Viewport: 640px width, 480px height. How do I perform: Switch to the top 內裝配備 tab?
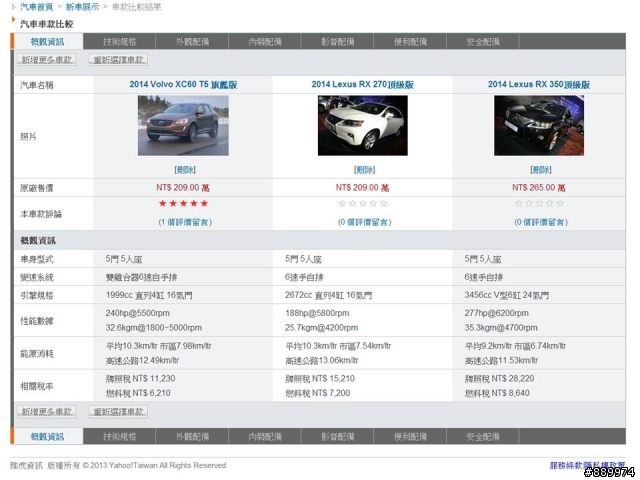(x=265, y=42)
